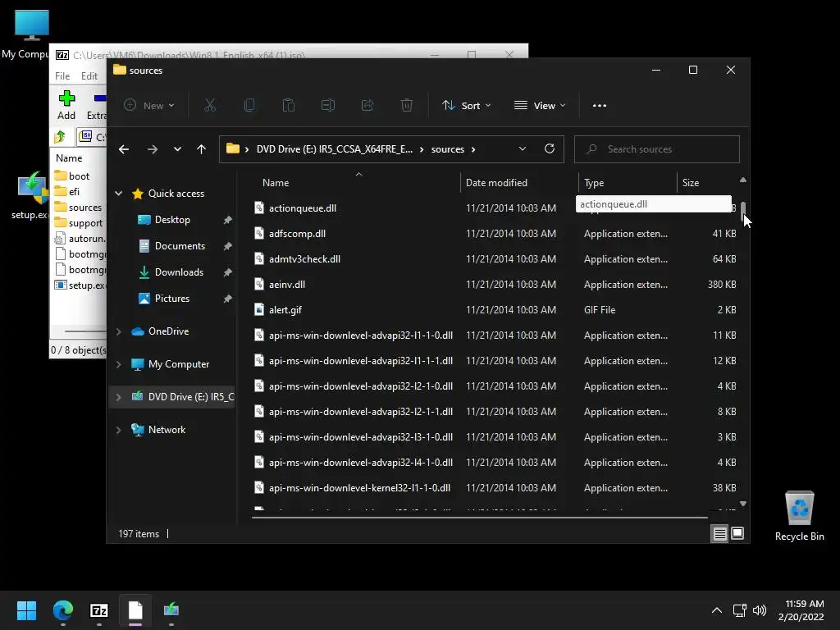Select Pictures in Quick access
This screenshot has height=630, width=840.
point(172,299)
